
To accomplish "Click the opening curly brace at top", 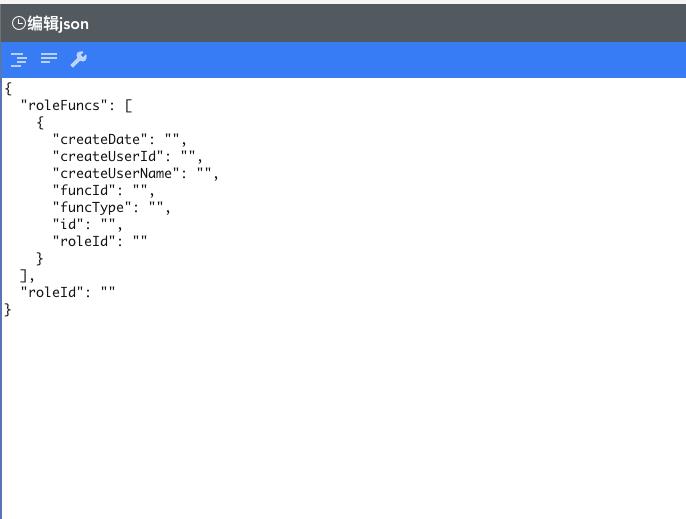I will (x=8, y=88).
